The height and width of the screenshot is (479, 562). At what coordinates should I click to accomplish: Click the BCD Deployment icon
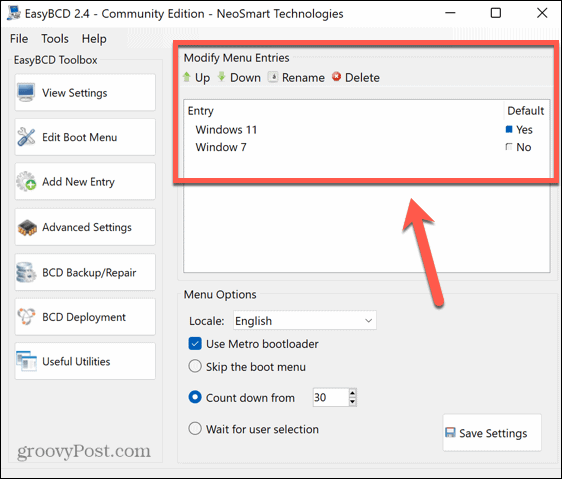[x=26, y=317]
